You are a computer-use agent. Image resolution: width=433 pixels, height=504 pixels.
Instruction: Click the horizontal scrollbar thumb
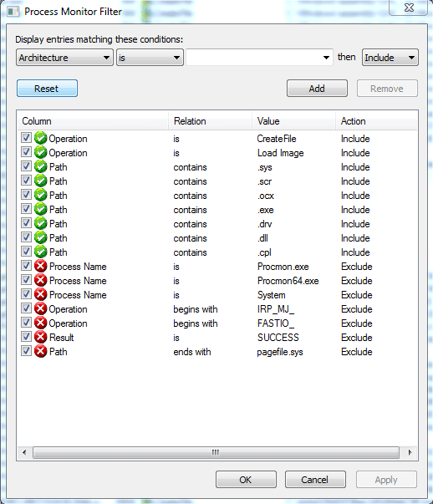(216, 452)
